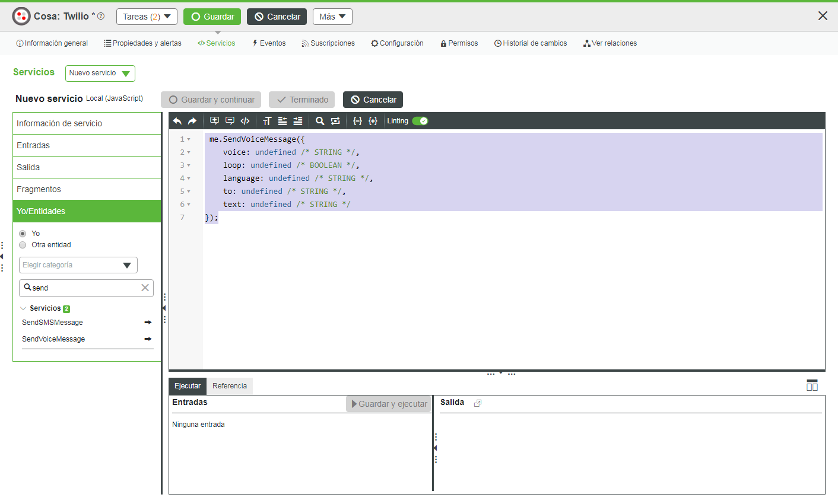Click the 'send' search input field
This screenshot has width=838, height=504.
click(x=83, y=288)
